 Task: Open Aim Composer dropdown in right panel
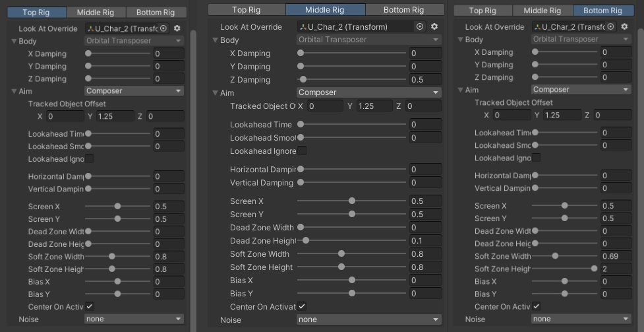tap(581, 90)
